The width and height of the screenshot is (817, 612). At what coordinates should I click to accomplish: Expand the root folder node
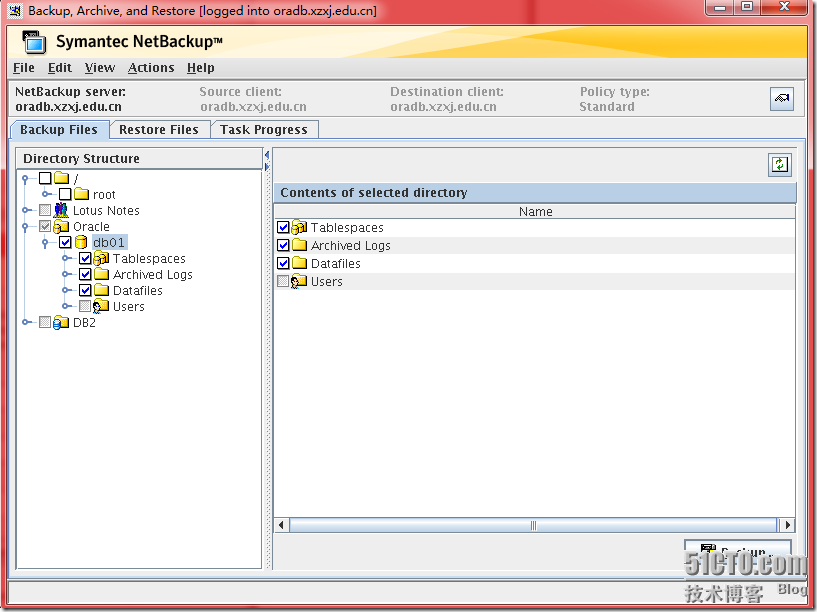pyautogui.click(x=46, y=194)
